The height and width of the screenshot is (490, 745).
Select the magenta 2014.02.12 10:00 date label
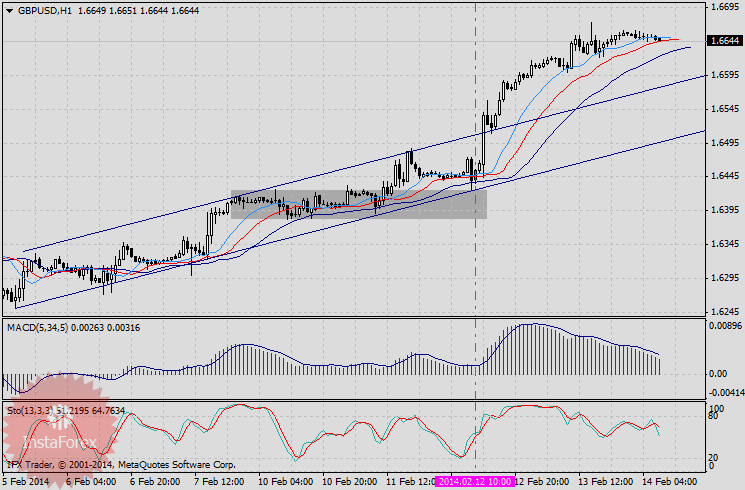(x=475, y=481)
